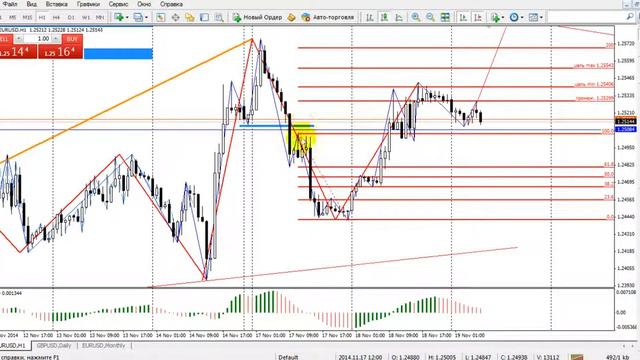The height and width of the screenshot is (360, 640).
Task: Zoom in on the chart
Action: pyautogui.click(x=416, y=17)
